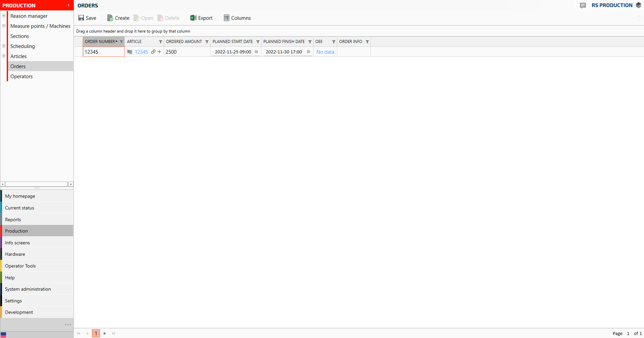Go to Operators in the Production tree
The width and height of the screenshot is (644, 338).
pos(21,77)
